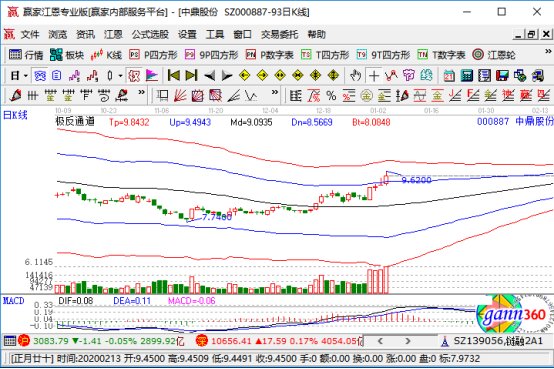Open the 公式选股 menu

[150, 35]
